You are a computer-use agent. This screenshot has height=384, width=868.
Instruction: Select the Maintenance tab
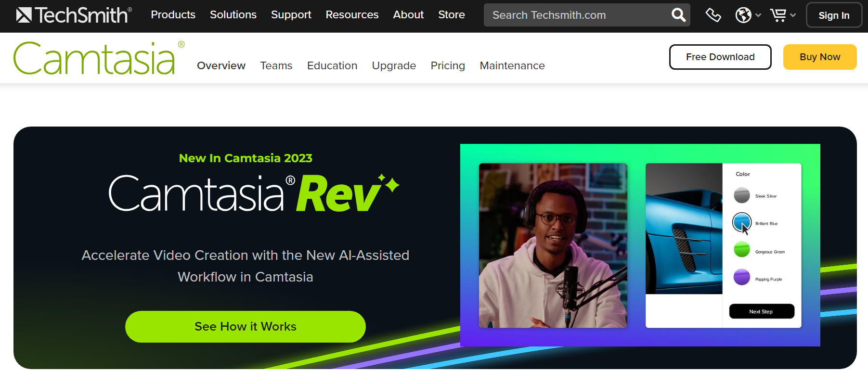coord(512,65)
